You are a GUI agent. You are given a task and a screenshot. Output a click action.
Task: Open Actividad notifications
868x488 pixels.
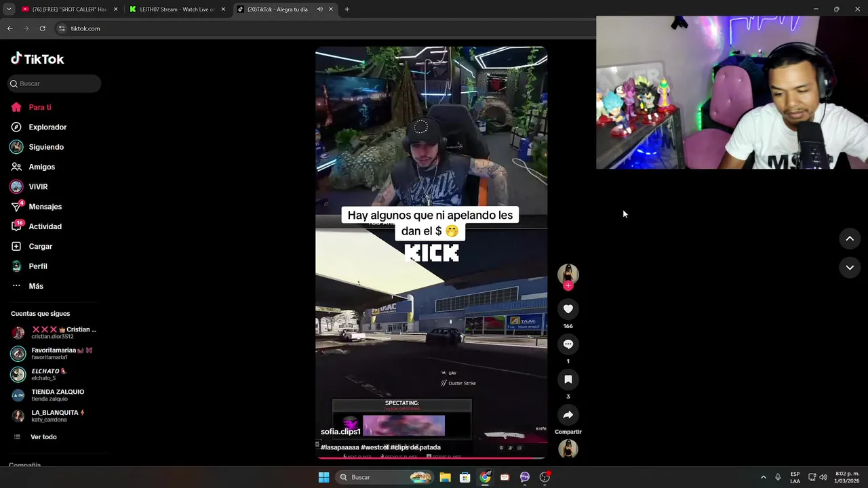[37, 226]
